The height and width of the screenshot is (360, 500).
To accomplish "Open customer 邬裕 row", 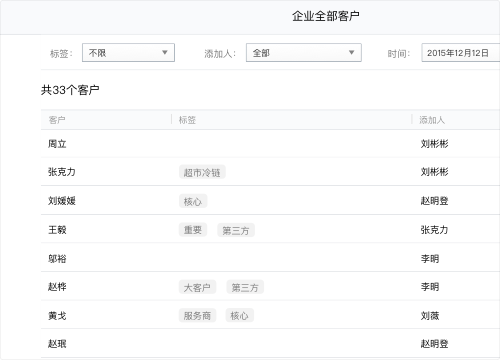I will click(270, 258).
